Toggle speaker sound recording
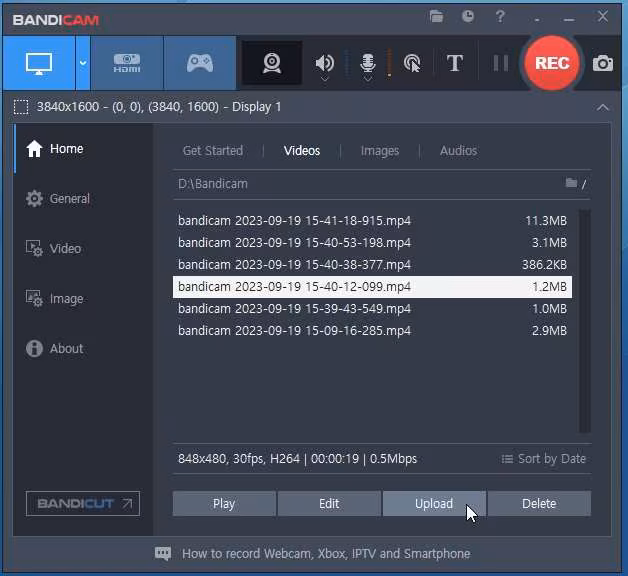Screen dimensions: 628x576 tap(324, 63)
